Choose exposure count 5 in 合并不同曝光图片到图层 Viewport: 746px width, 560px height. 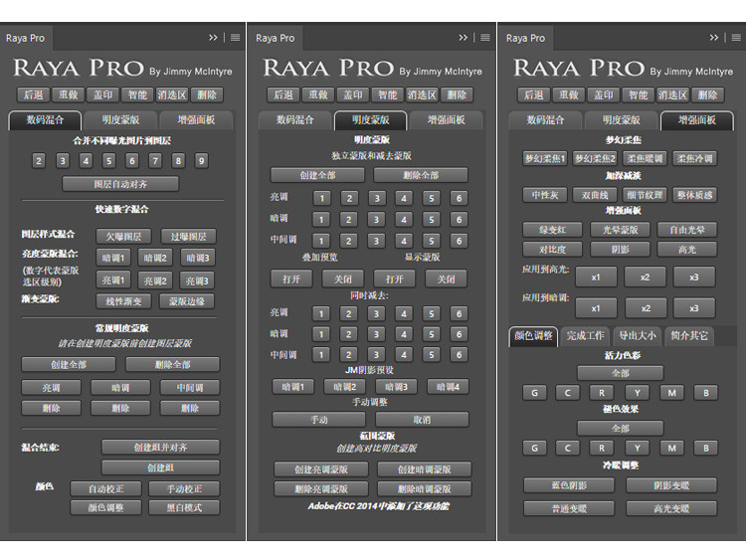pyautogui.click(x=109, y=161)
